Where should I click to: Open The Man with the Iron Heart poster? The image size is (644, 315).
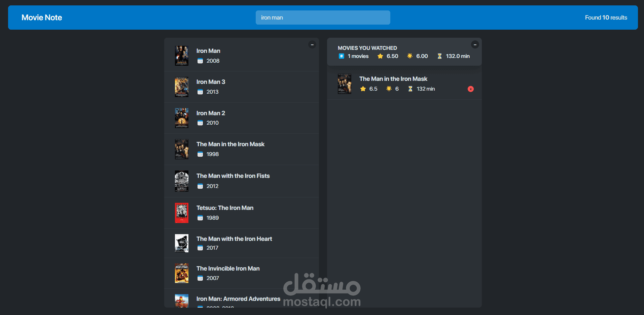tap(182, 243)
